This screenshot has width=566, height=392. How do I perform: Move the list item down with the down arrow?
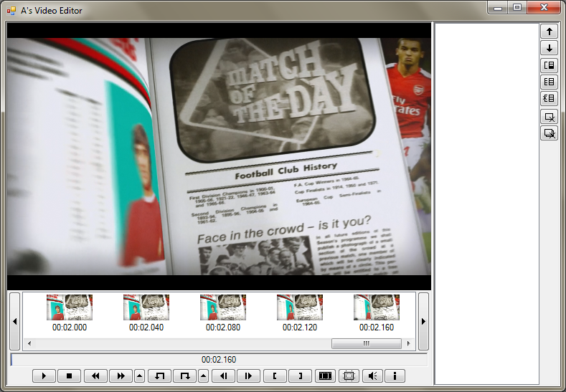click(549, 48)
